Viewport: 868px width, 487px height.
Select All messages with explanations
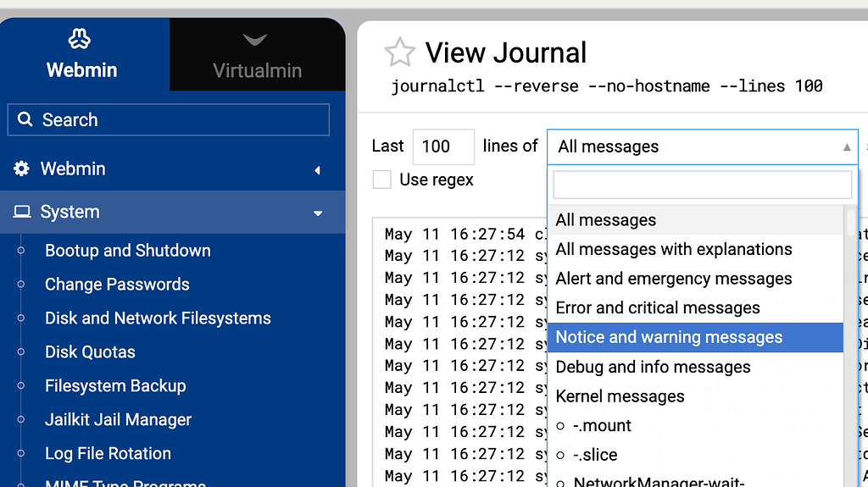click(695, 249)
